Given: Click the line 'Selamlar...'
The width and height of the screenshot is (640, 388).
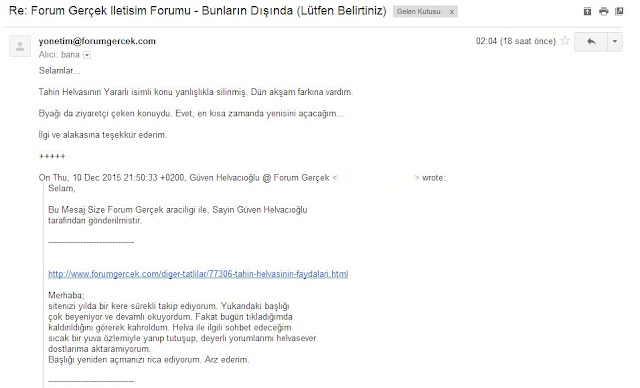Looking at the screenshot, I should (60, 71).
